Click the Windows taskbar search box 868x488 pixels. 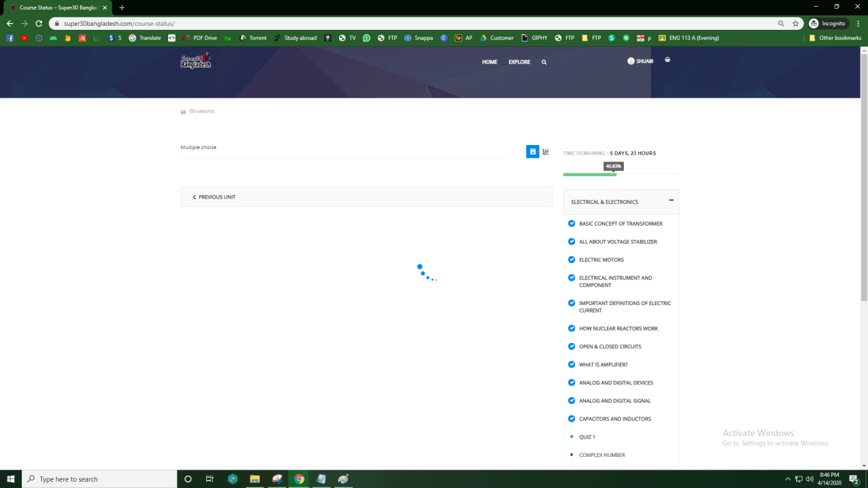(x=99, y=479)
